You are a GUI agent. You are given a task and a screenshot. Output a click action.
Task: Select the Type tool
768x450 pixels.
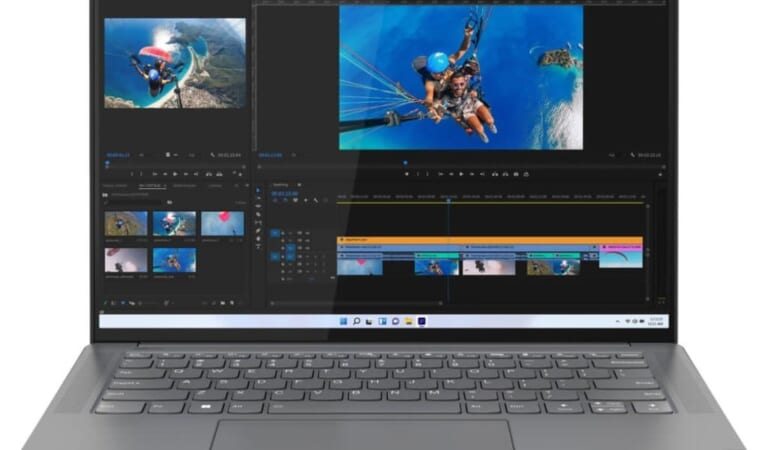[x=258, y=246]
